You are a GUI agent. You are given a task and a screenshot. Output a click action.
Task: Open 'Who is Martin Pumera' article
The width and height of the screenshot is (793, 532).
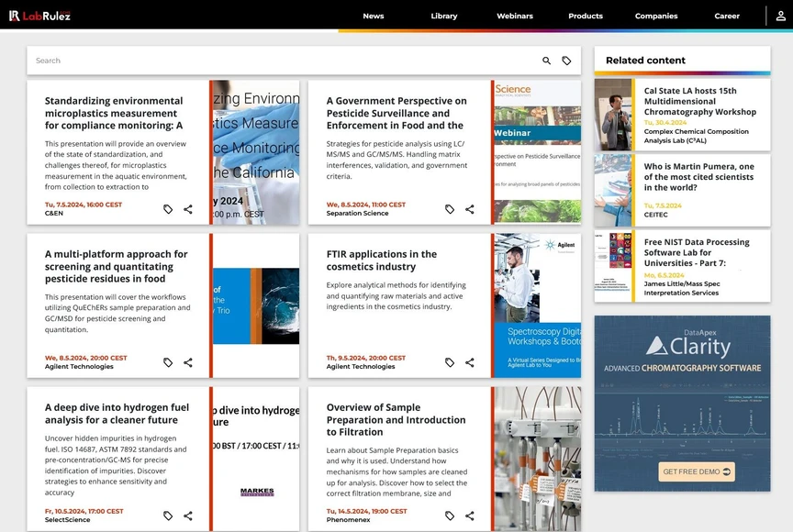pyautogui.click(x=699, y=177)
